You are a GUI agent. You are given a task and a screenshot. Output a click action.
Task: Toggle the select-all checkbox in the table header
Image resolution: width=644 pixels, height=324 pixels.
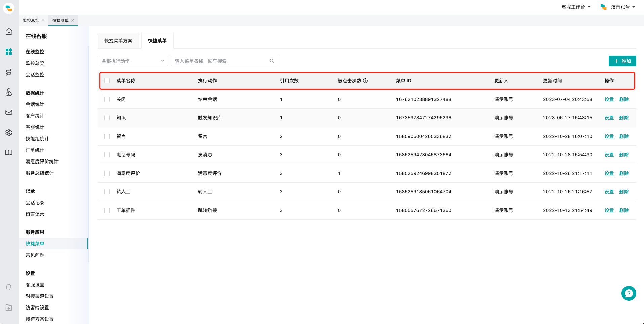point(107,81)
